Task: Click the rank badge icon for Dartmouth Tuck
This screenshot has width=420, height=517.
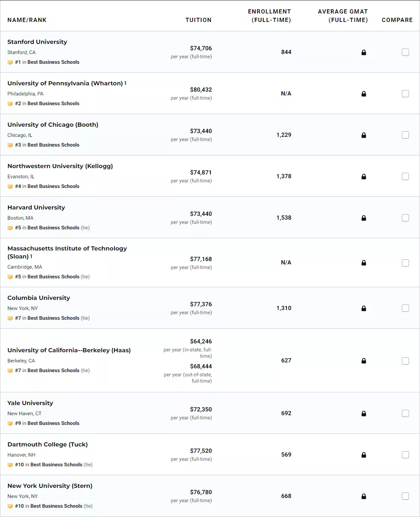Action: tap(10, 465)
